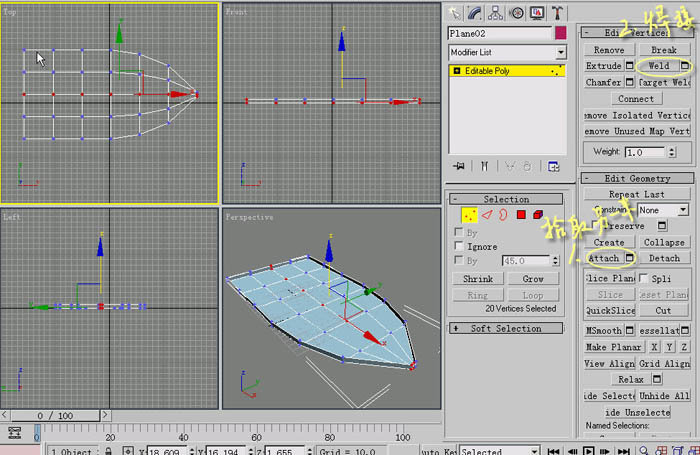Collapse the Selection rollout
The width and height of the screenshot is (700, 455).
coord(506,199)
